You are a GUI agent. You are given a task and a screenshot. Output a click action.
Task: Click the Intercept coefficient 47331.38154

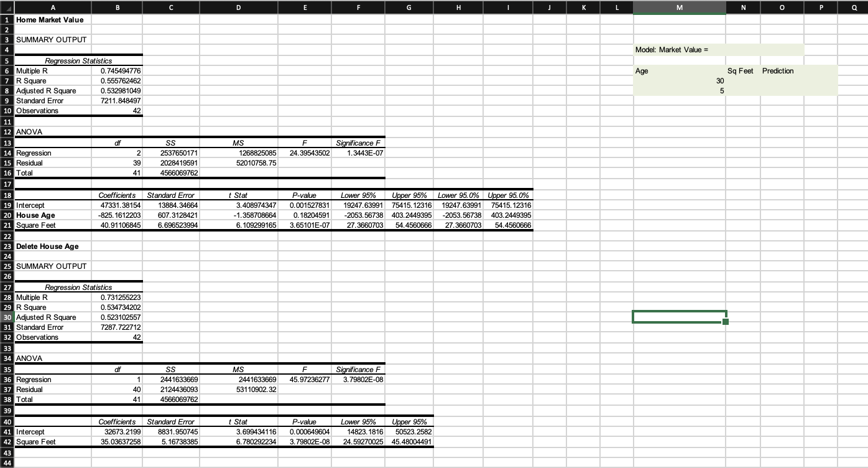[x=117, y=205]
